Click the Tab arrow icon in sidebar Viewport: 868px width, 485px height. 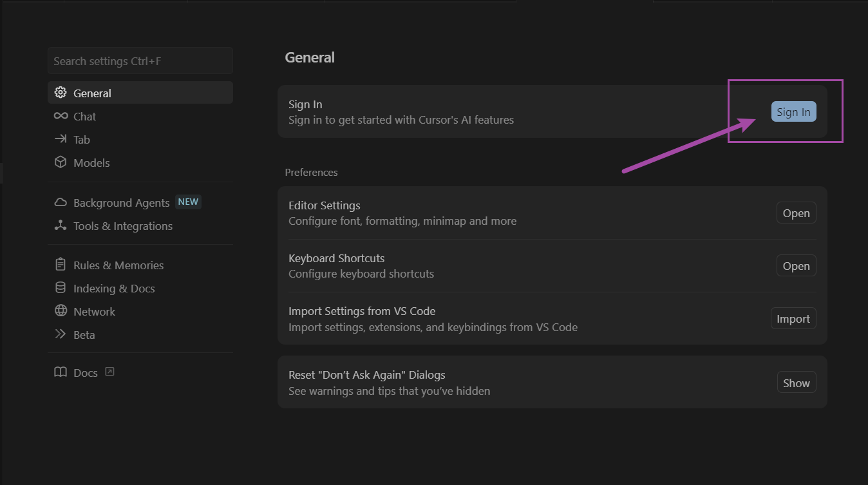(61, 139)
